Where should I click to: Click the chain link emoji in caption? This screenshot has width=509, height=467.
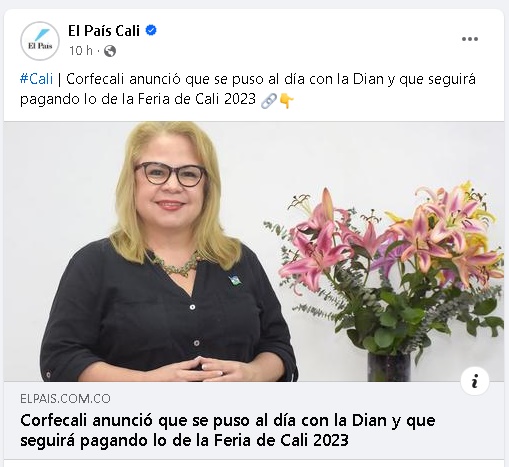click(269, 100)
